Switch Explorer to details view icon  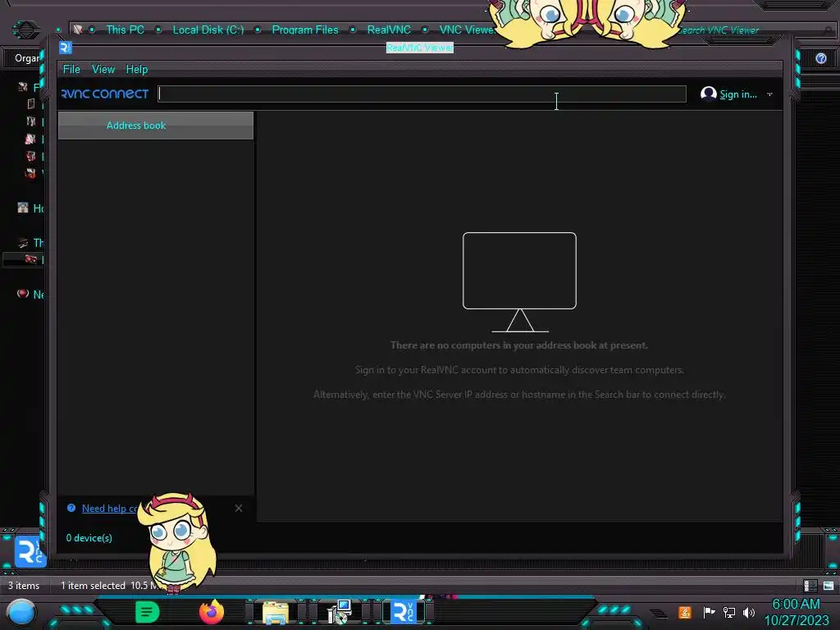pyautogui.click(x=810, y=586)
